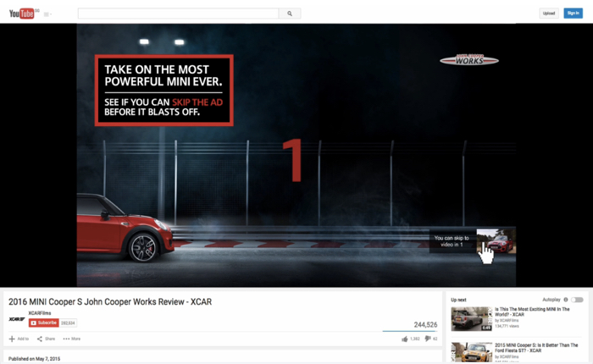Click the 'Up next' heading

point(458,300)
